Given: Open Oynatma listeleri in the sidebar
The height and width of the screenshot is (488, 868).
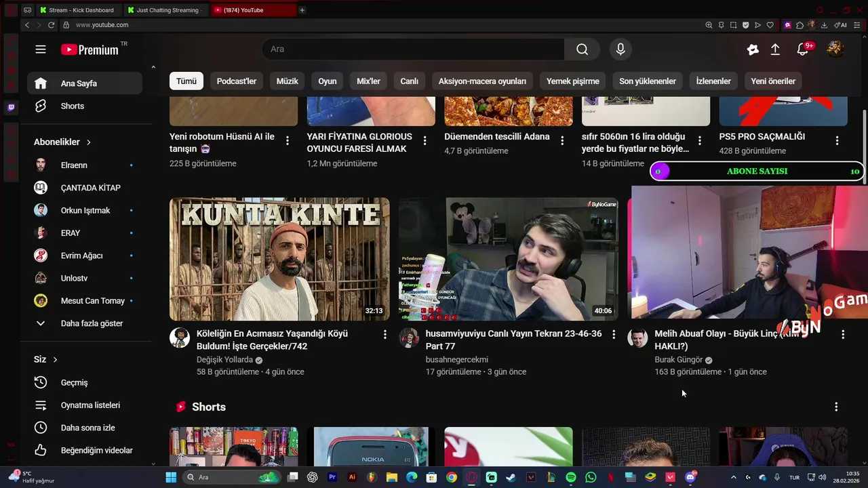Looking at the screenshot, I should point(85,405).
